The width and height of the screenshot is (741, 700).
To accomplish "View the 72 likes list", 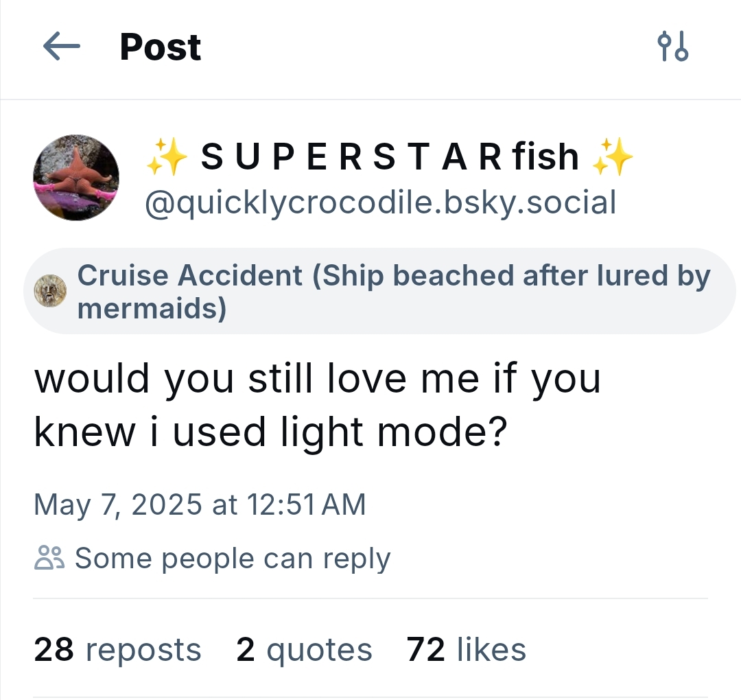I will click(467, 650).
